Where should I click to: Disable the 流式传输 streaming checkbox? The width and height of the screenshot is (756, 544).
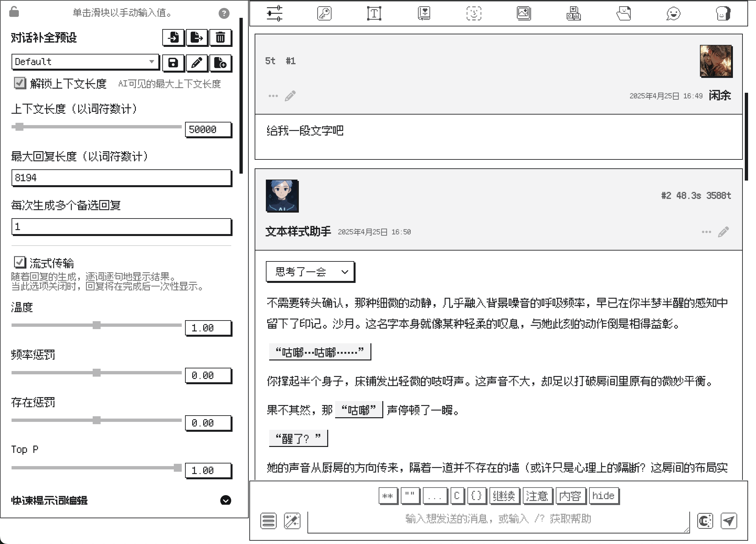tap(20, 262)
